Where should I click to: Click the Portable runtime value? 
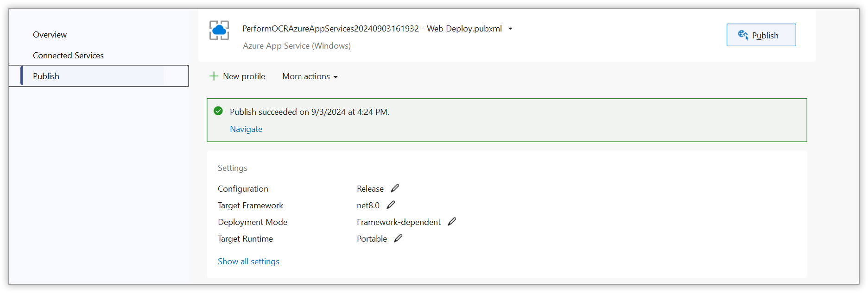[371, 238]
